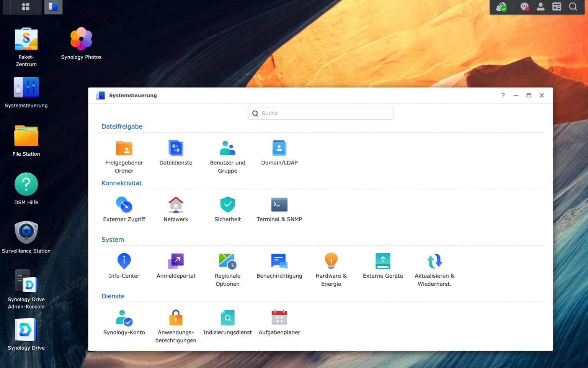Open Netzwerk settings
588x368 pixels.
176,210
